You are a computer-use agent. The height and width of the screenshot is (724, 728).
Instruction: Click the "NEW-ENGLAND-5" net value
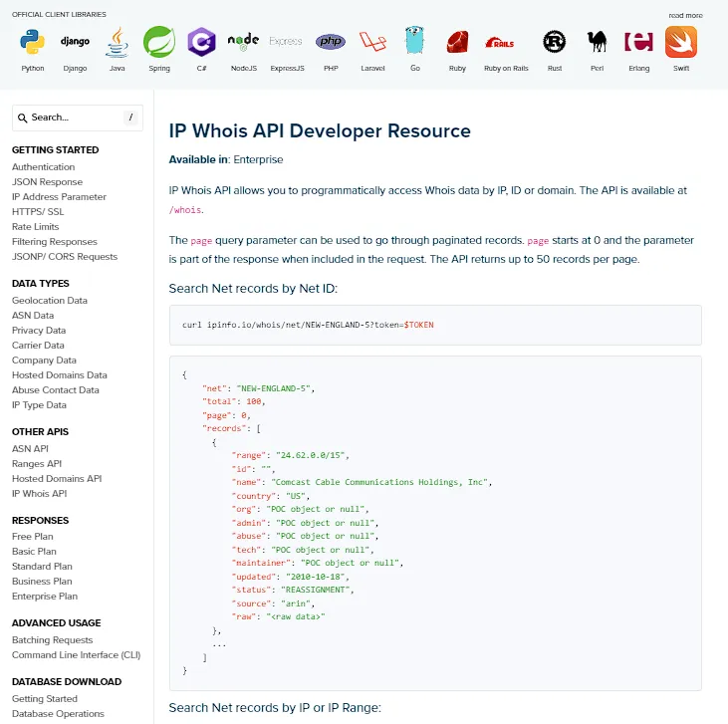(x=274, y=388)
